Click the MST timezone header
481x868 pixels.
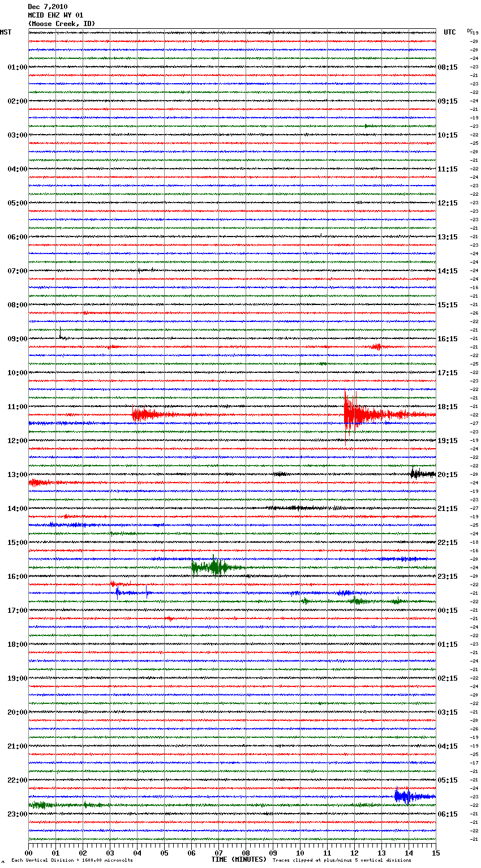pyautogui.click(x=6, y=32)
